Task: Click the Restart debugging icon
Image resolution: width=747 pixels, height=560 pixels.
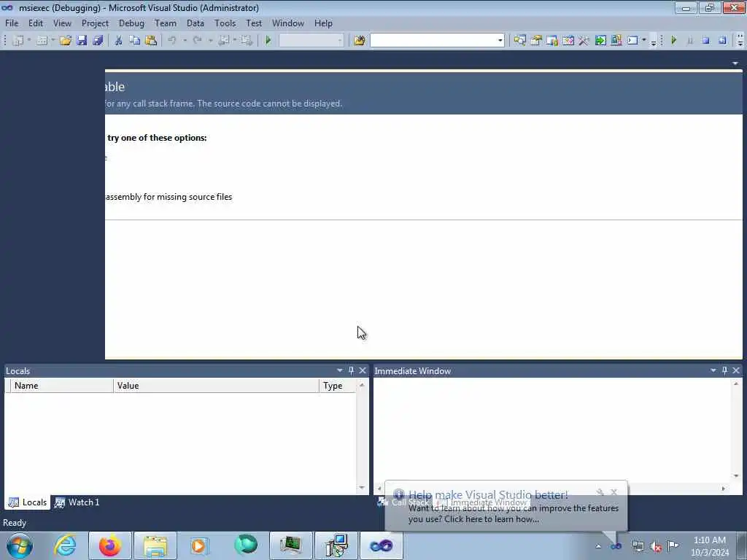Action: click(x=722, y=41)
